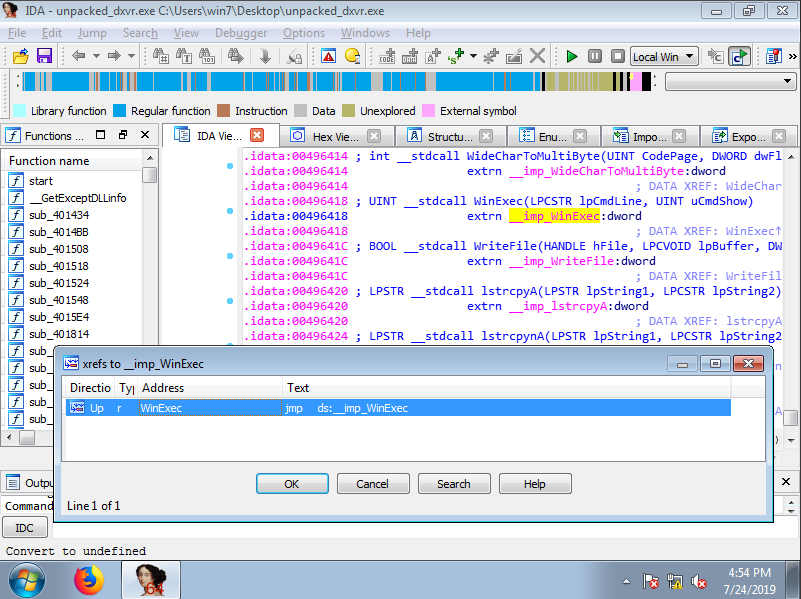This screenshot has width=801, height=599.
Task: Click the yellow circle calculator toolbar icon
Action: click(x=352, y=56)
